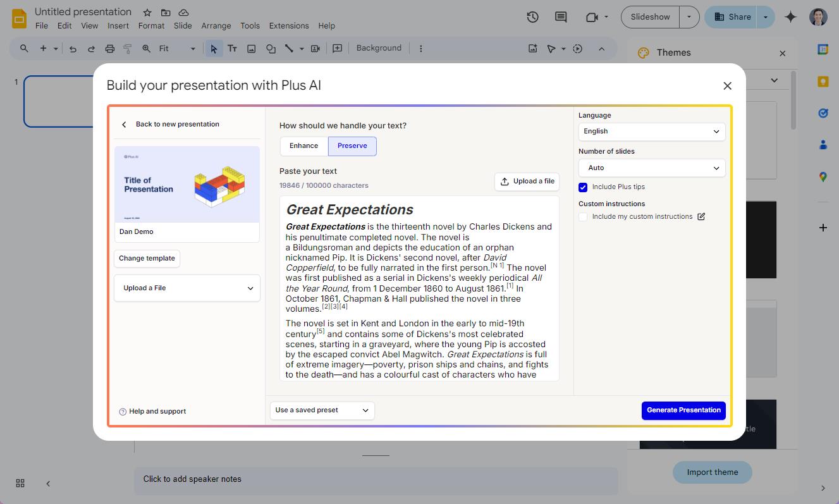Click the zoom magnifier tool
Image resolution: width=839 pixels, height=504 pixels.
(x=146, y=49)
